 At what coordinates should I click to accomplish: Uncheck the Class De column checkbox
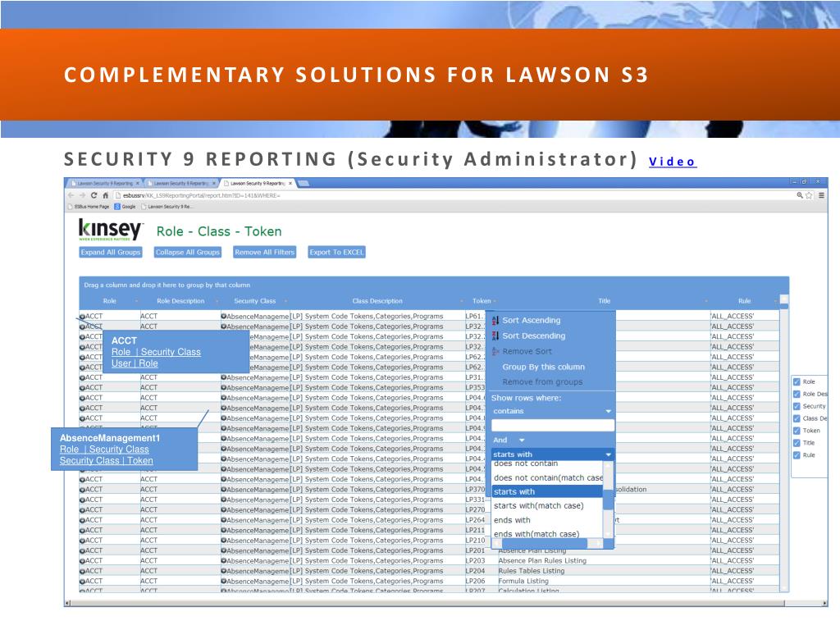pyautogui.click(x=797, y=419)
